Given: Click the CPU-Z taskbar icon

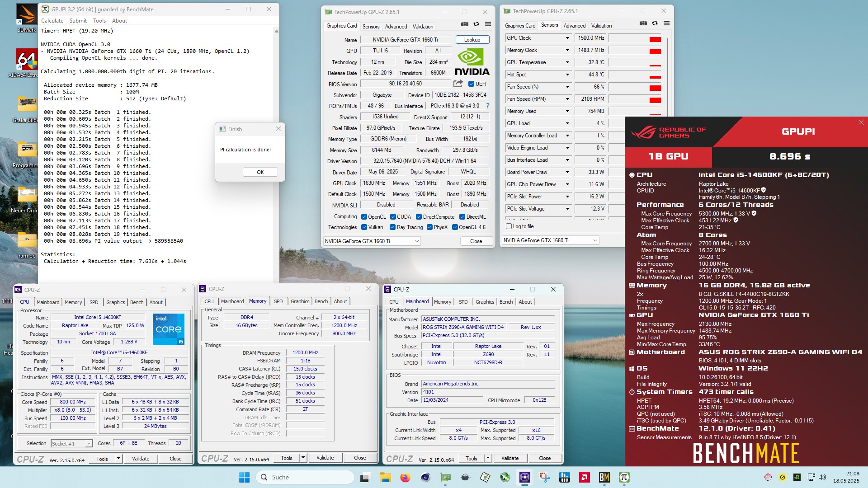Looking at the screenshot, I should coord(525,477).
